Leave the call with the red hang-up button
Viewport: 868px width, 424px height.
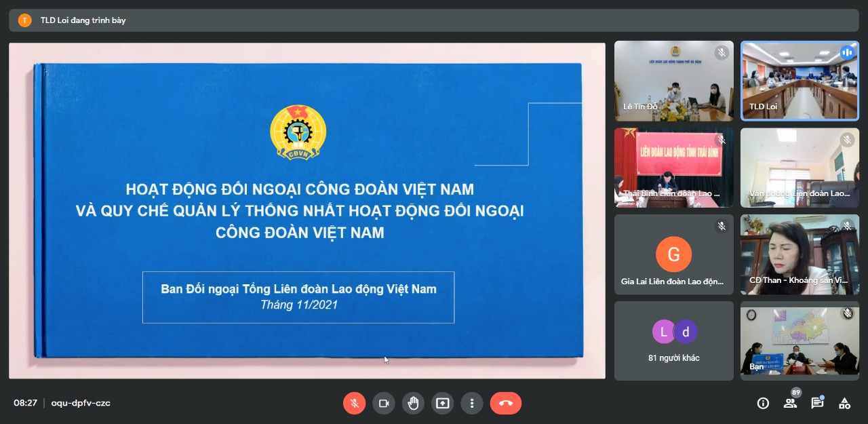coord(506,403)
